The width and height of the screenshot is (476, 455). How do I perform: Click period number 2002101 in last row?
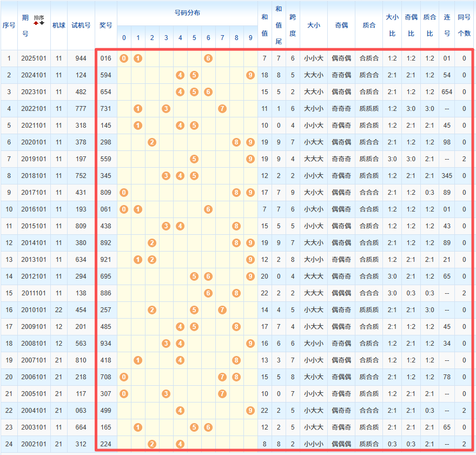pos(34,444)
